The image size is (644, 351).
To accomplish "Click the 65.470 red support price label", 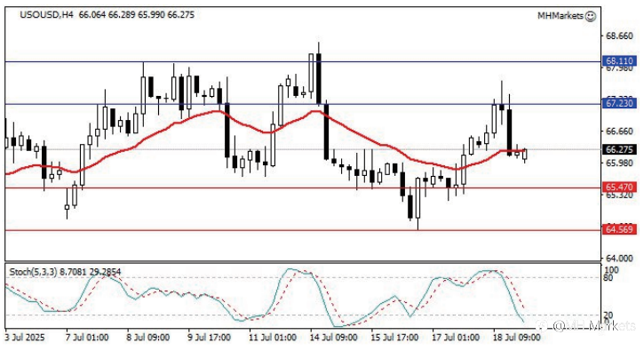I will [x=619, y=187].
